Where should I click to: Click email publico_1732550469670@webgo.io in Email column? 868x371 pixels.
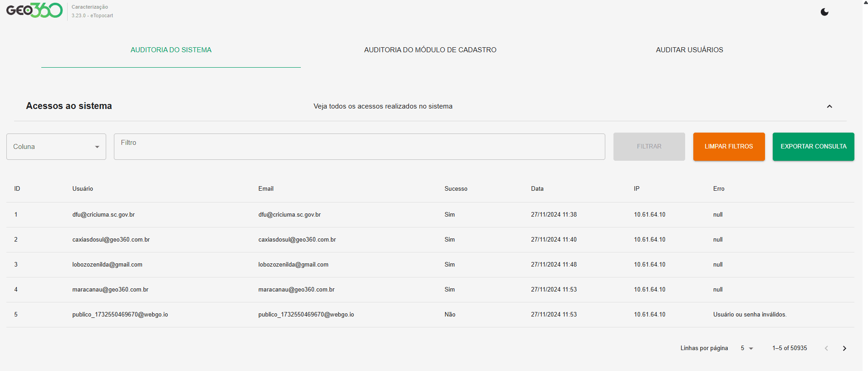pos(306,315)
